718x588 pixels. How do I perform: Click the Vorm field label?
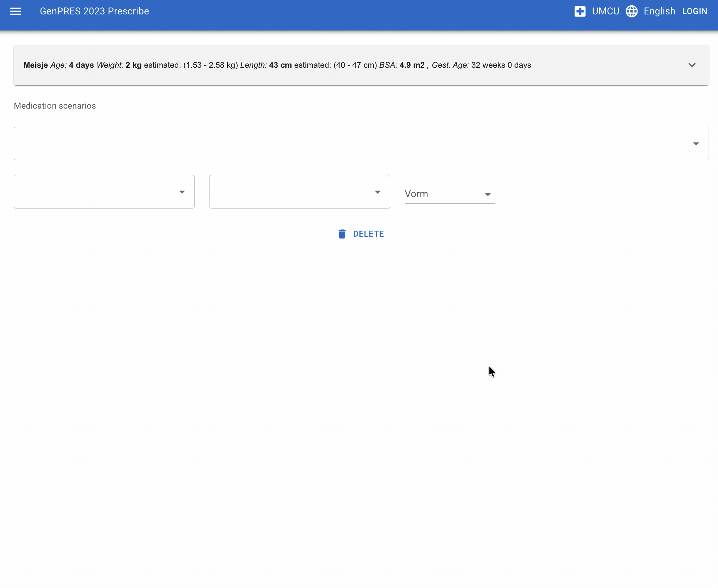click(416, 194)
